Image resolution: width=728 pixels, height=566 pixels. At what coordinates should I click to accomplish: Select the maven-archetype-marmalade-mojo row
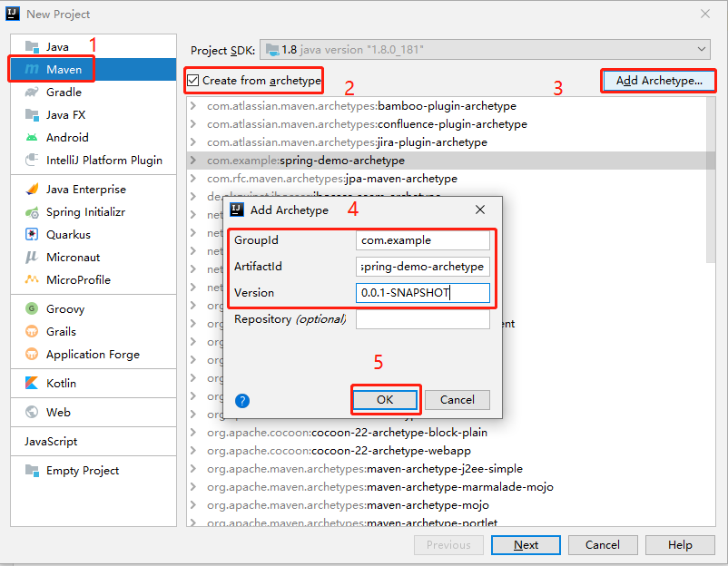(x=447, y=487)
